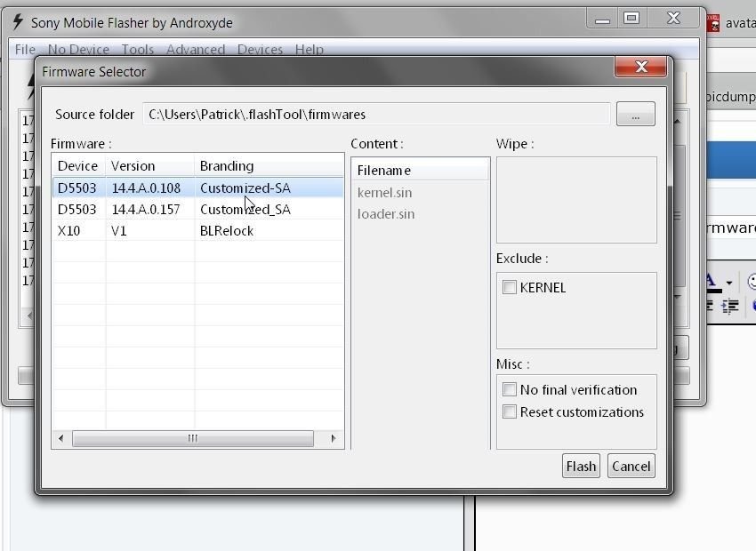Select loader.sin in content list
The image size is (756, 551).
click(x=386, y=214)
